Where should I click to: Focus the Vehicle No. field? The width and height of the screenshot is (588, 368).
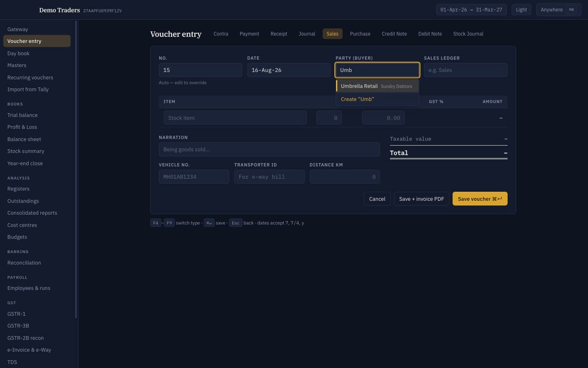pos(194,177)
